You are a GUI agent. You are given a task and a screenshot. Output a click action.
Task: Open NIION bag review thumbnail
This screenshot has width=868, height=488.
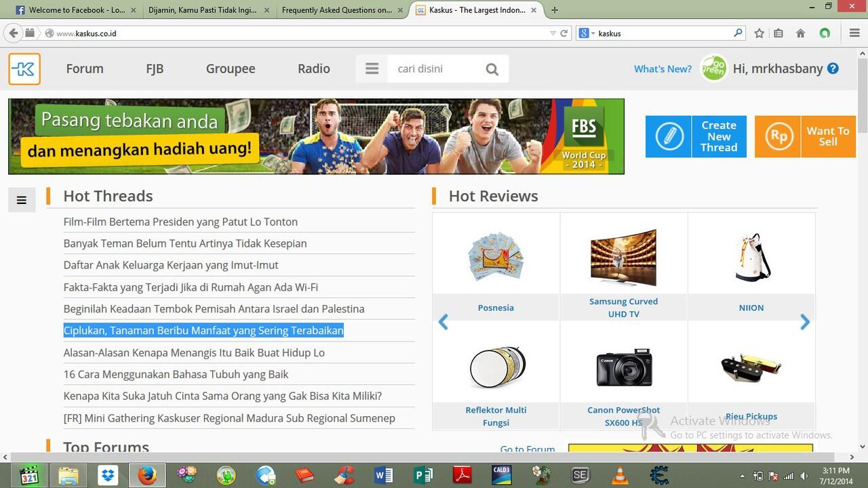point(751,258)
